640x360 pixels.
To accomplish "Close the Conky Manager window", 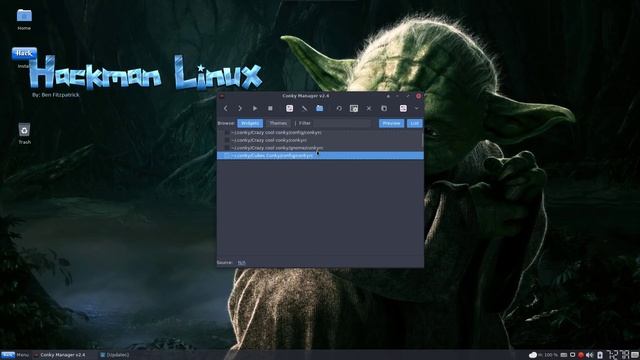I will tap(418, 96).
